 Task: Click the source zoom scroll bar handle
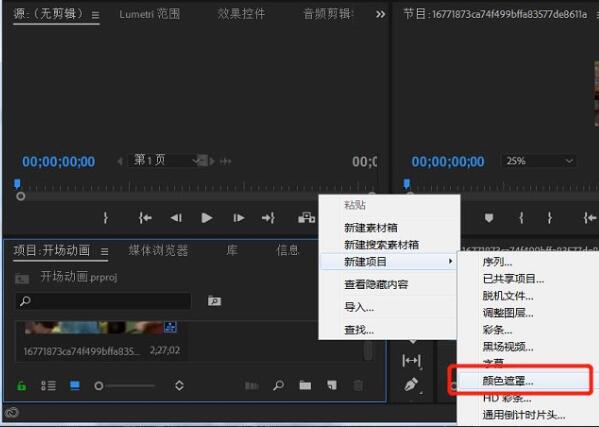[21, 196]
